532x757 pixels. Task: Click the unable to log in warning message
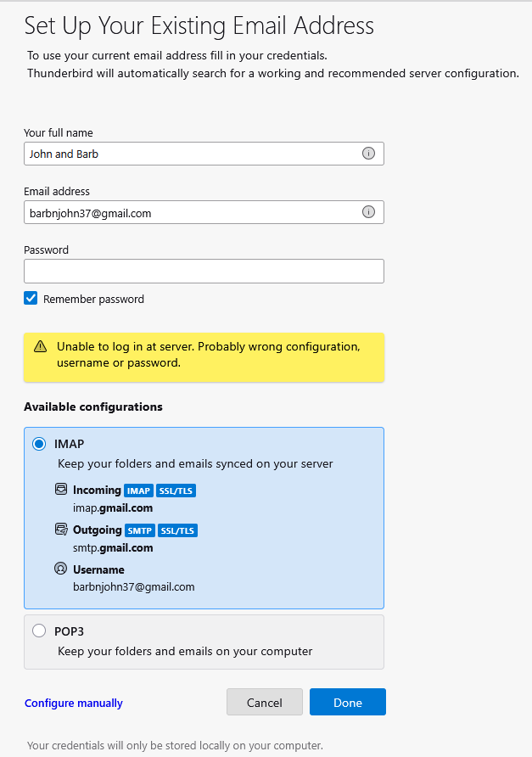208,355
